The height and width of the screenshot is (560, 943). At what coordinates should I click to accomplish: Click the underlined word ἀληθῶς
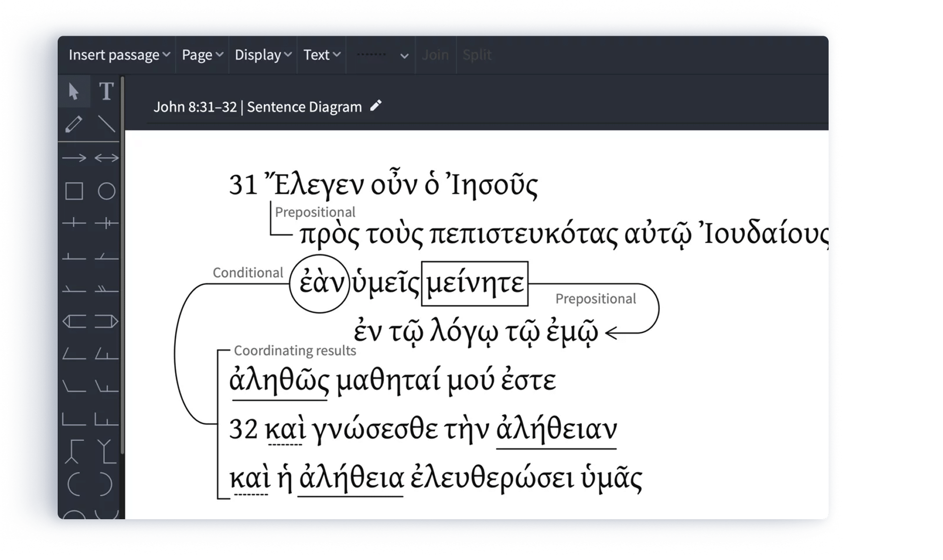[279, 381]
